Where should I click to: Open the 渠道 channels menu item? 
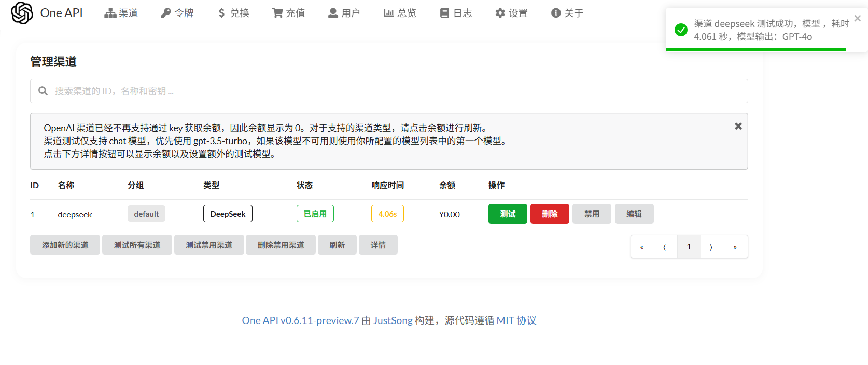pyautogui.click(x=121, y=13)
